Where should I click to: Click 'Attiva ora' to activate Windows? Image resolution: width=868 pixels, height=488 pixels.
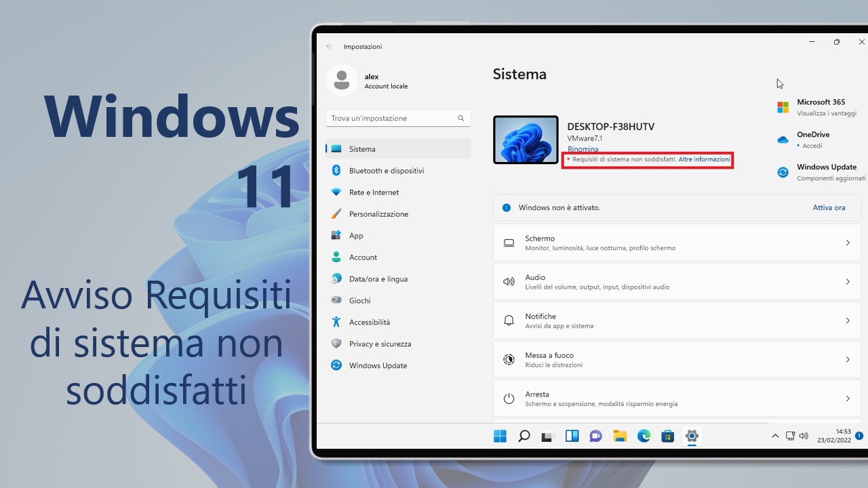829,208
